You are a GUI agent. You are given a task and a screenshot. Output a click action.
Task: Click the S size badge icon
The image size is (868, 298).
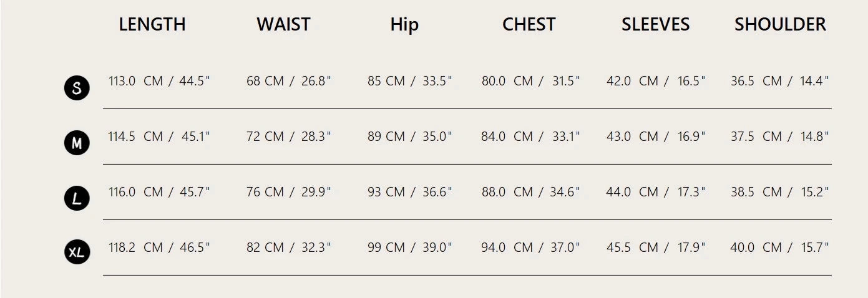click(x=77, y=88)
